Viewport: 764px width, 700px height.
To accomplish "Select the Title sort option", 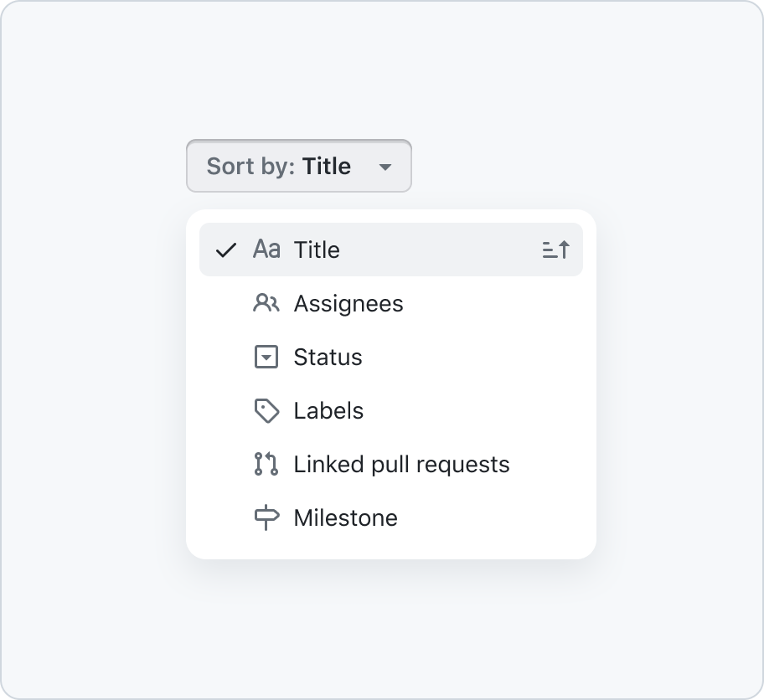I will [x=390, y=250].
